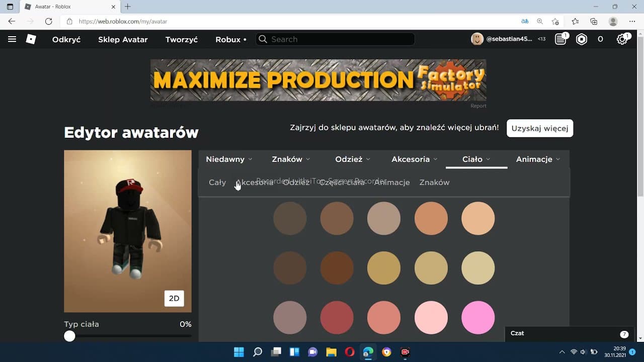Open Task View on taskbar

point(276,352)
